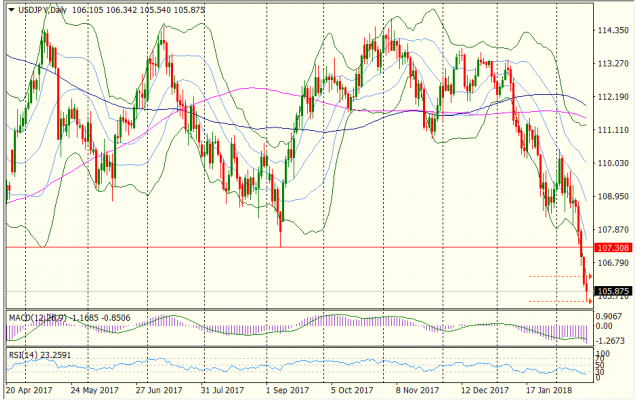Click the 108.950 level on price axis

coord(612,196)
